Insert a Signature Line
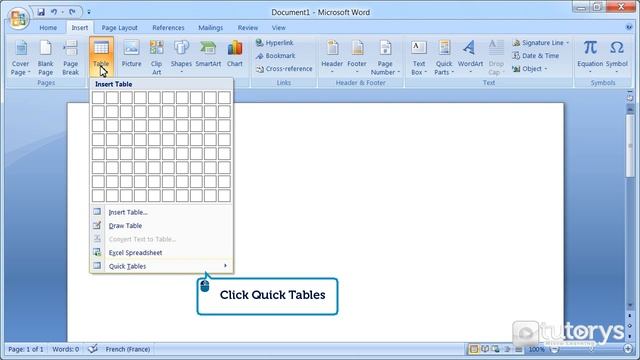Screen dimensions: 640x360 [x=540, y=42]
